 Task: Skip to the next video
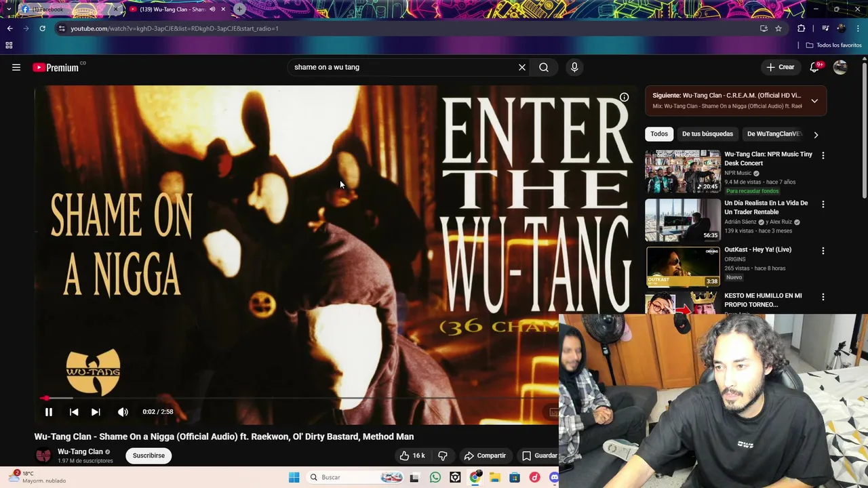click(x=96, y=411)
